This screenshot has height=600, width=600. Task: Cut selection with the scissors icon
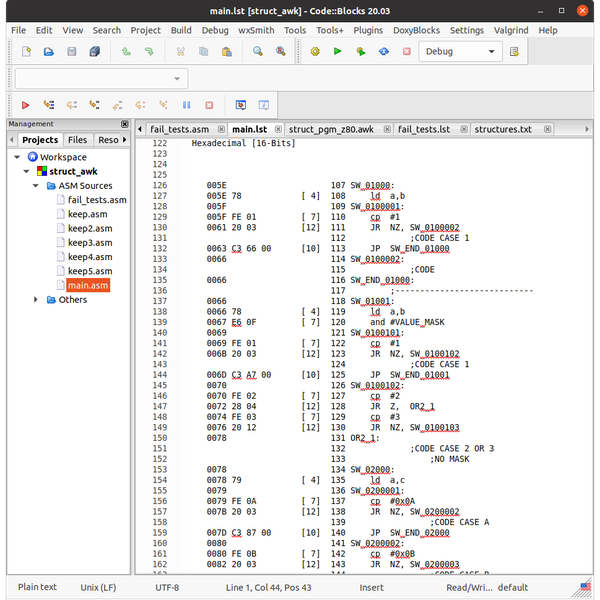click(x=181, y=51)
